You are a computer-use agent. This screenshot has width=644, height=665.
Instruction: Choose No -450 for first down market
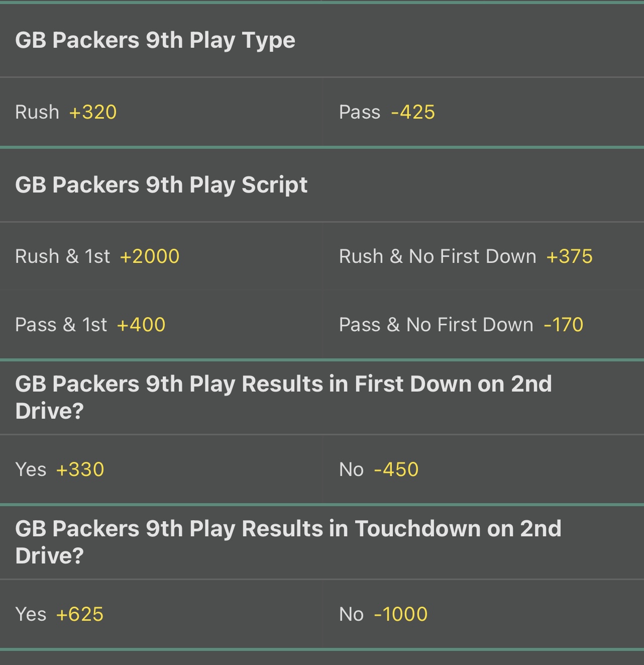tap(482, 468)
